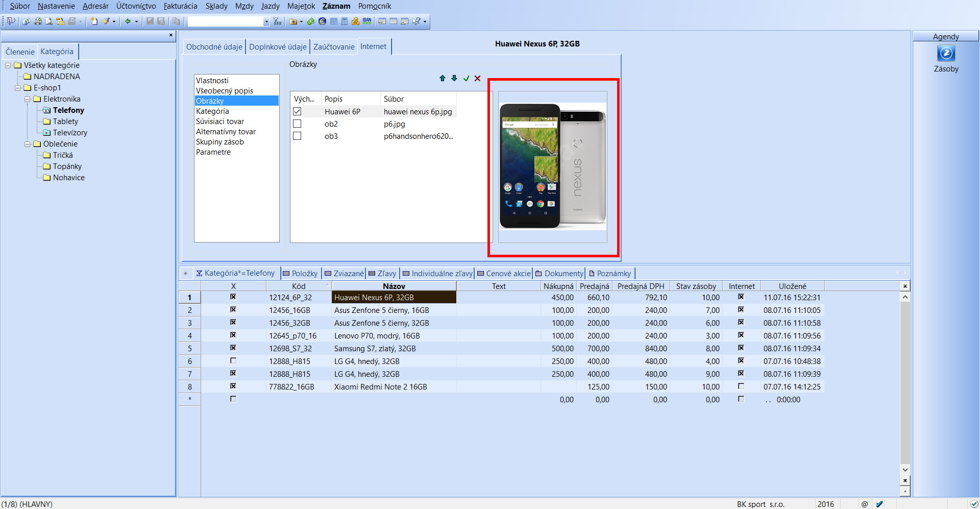Open print preview with the magnifier icon
The image size is (980, 509).
(x=49, y=21)
